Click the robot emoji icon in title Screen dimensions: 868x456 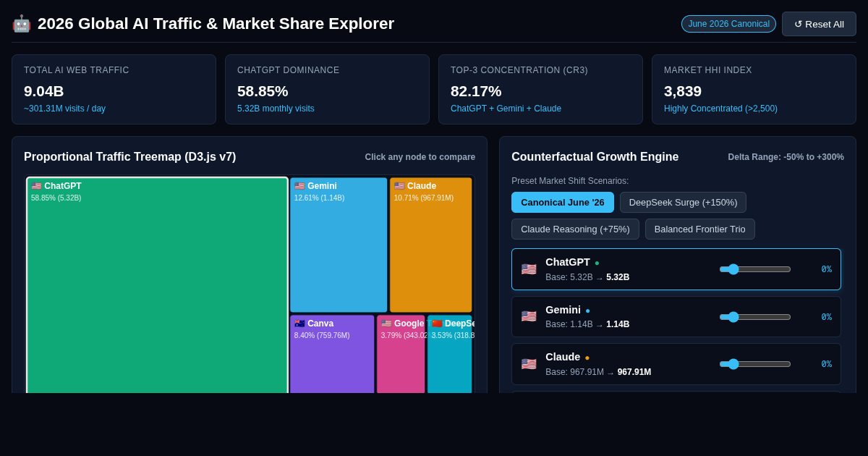pyautogui.click(x=21, y=24)
